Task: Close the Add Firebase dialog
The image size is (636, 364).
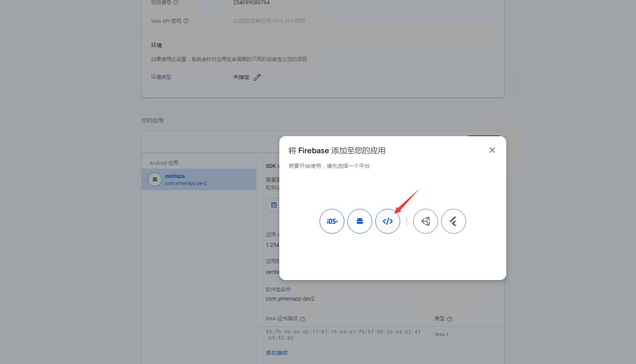Action: pyautogui.click(x=492, y=150)
